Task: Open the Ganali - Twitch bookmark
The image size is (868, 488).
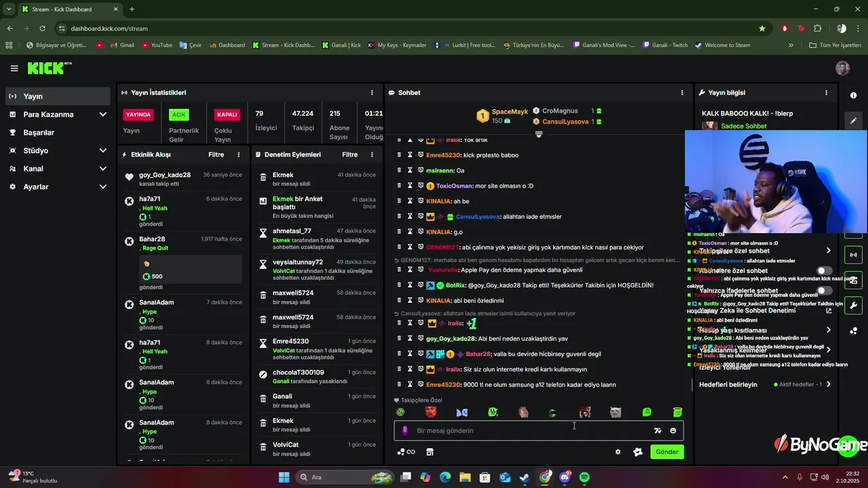Action: coord(664,45)
